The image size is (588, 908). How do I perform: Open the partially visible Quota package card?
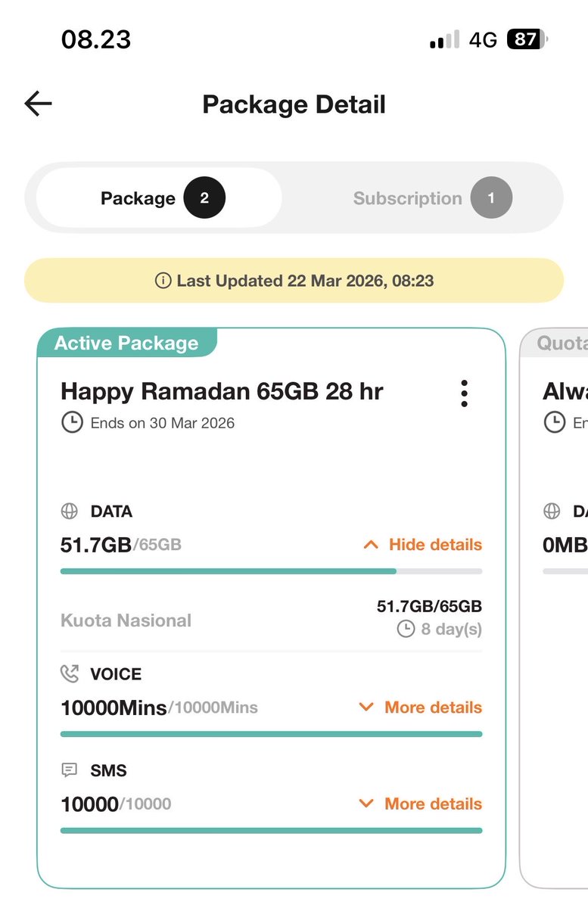[554, 605]
